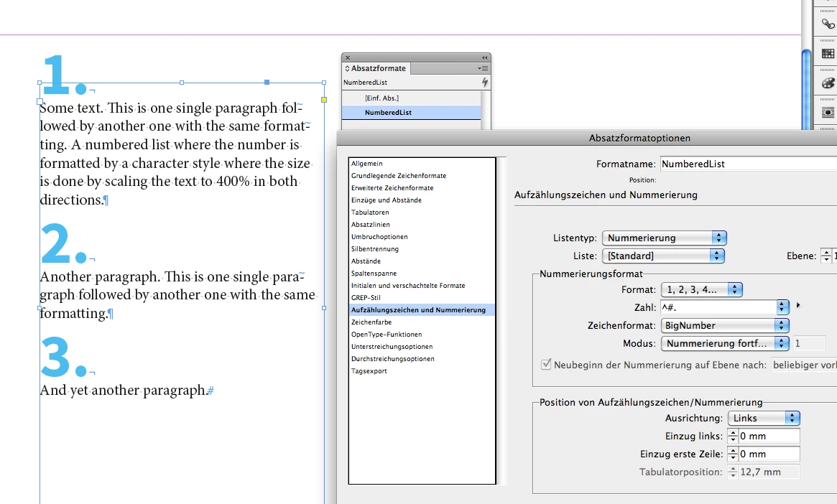Edit the Einzug links value field

pyautogui.click(x=769, y=437)
